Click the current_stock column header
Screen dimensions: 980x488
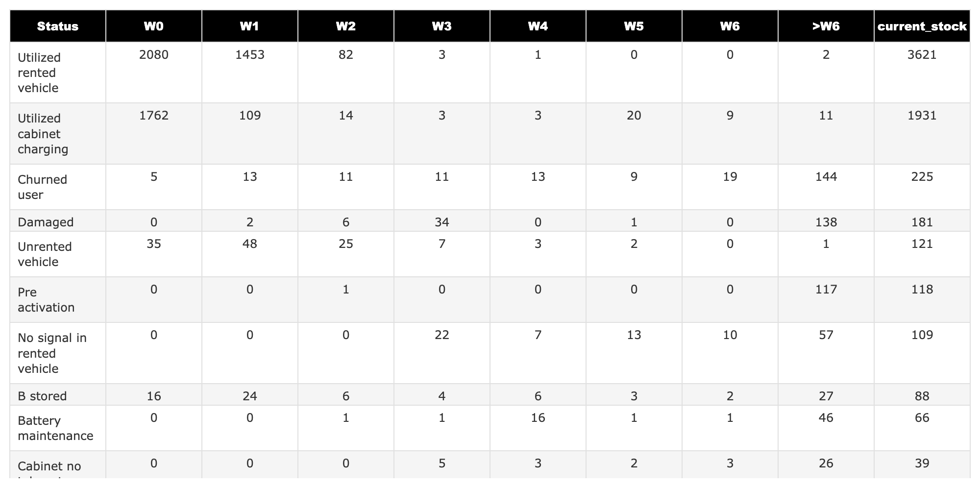(x=922, y=26)
